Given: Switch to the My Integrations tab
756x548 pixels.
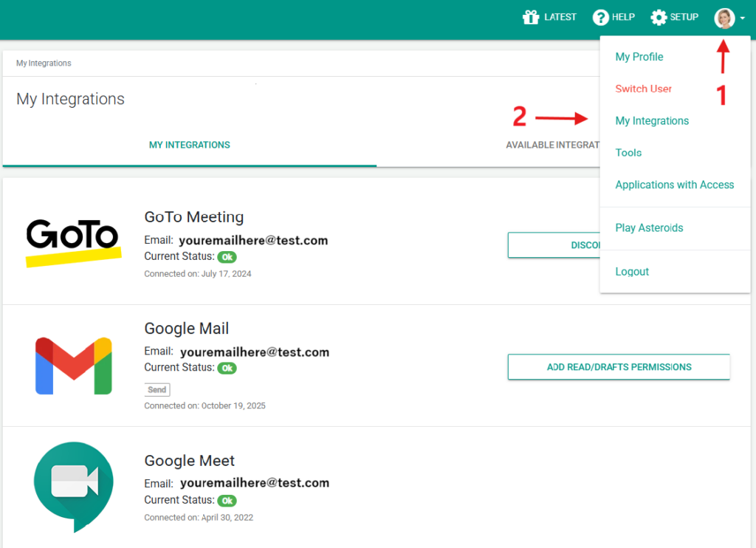Looking at the screenshot, I should (x=190, y=145).
